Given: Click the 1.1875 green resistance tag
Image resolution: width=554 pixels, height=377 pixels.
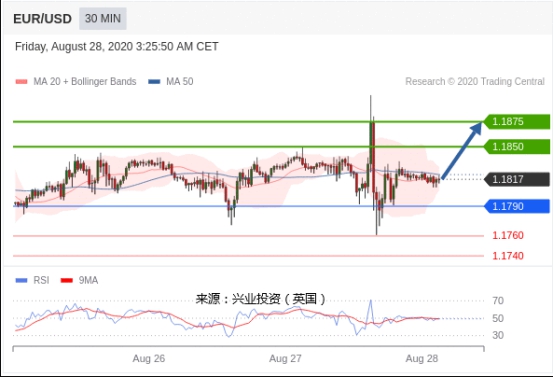Looking at the screenshot, I should (x=517, y=122).
